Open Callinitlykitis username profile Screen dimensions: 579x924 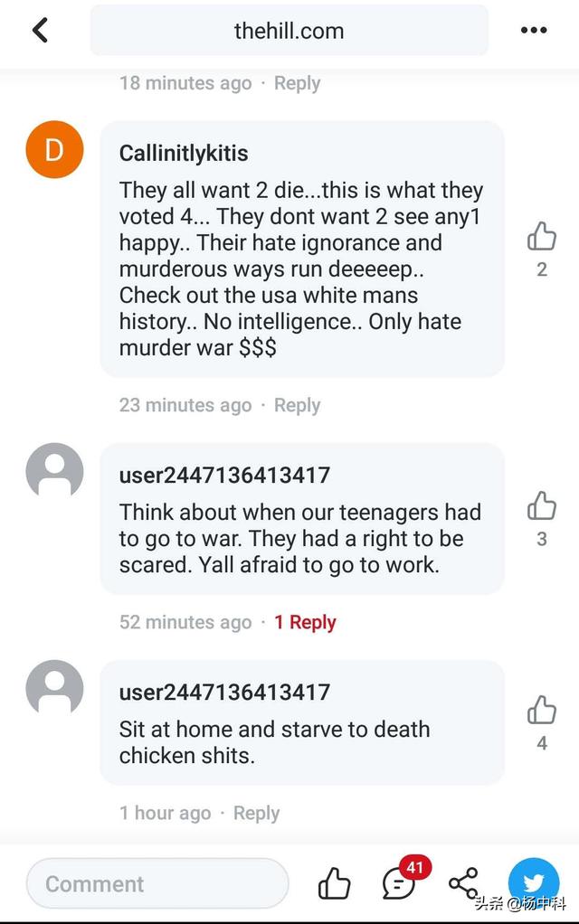coord(184,153)
